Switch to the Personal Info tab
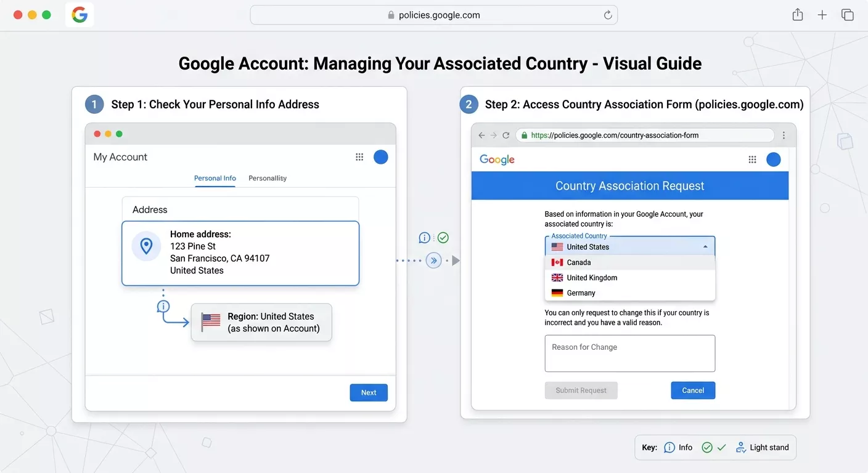868x473 pixels. click(215, 178)
